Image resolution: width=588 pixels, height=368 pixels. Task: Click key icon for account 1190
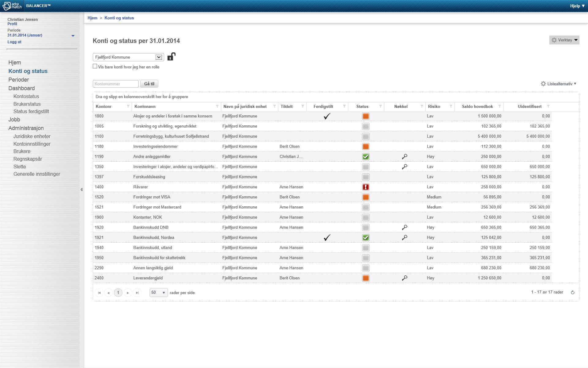pyautogui.click(x=405, y=157)
